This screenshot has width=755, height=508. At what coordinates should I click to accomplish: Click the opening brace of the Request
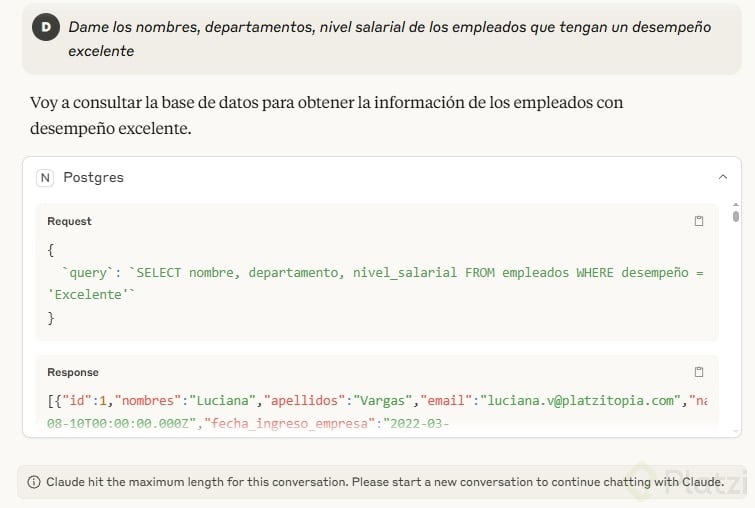[51, 250]
